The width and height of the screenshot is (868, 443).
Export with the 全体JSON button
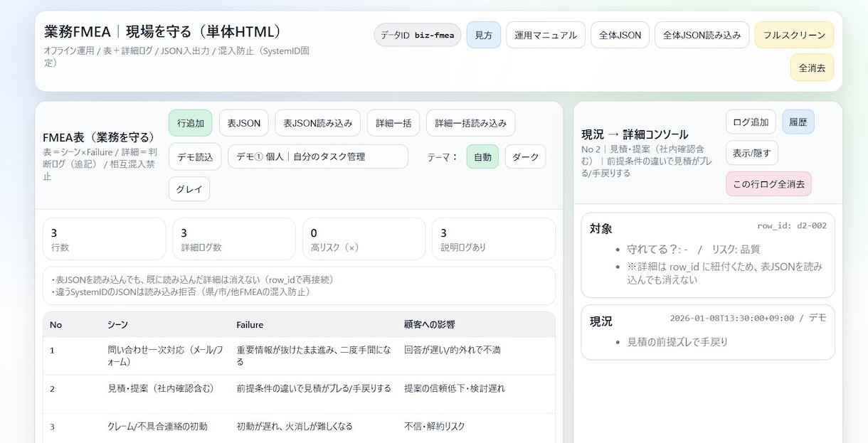[x=620, y=35]
